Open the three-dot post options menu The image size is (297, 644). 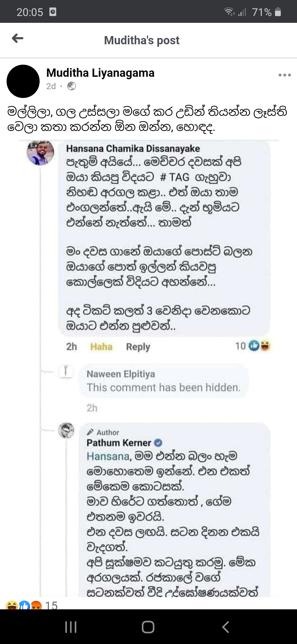tap(284, 75)
